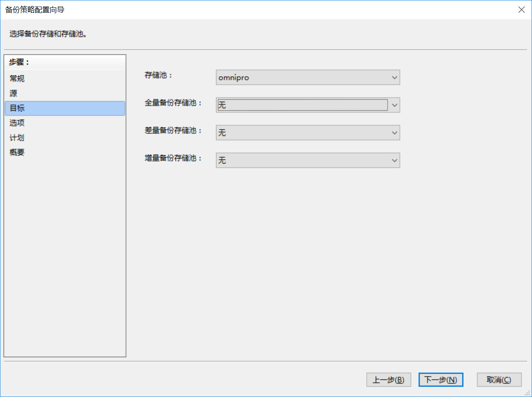Click the 全量备份存储池 dropdown chevron
The height and width of the screenshot is (397, 532).
(x=394, y=105)
